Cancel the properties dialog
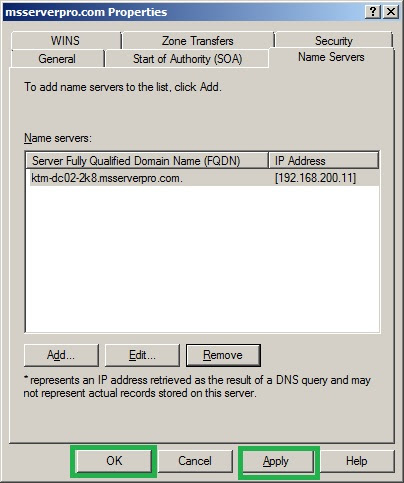The width and height of the screenshot is (404, 483). pos(195,461)
